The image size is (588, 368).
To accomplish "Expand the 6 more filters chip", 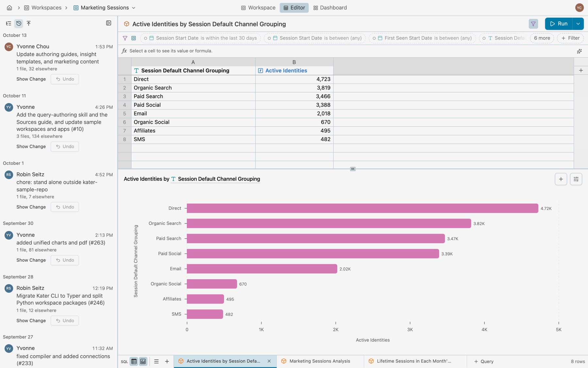I will [x=542, y=38].
